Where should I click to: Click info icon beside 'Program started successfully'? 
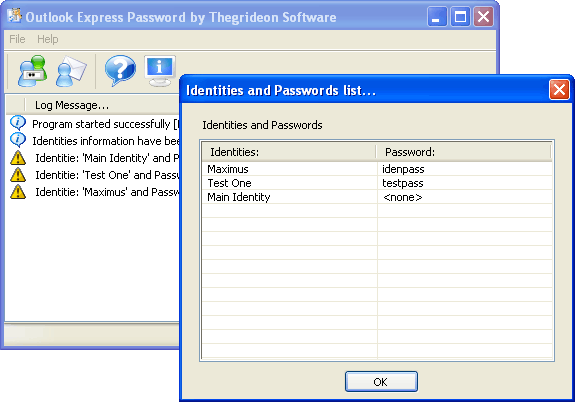click(x=18, y=123)
